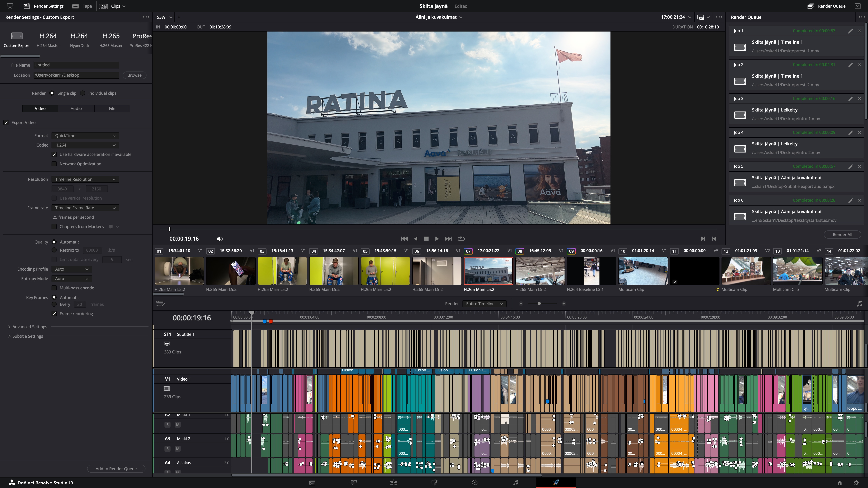Toggle loop playback
This screenshot has width=868, height=488.
[x=461, y=239]
